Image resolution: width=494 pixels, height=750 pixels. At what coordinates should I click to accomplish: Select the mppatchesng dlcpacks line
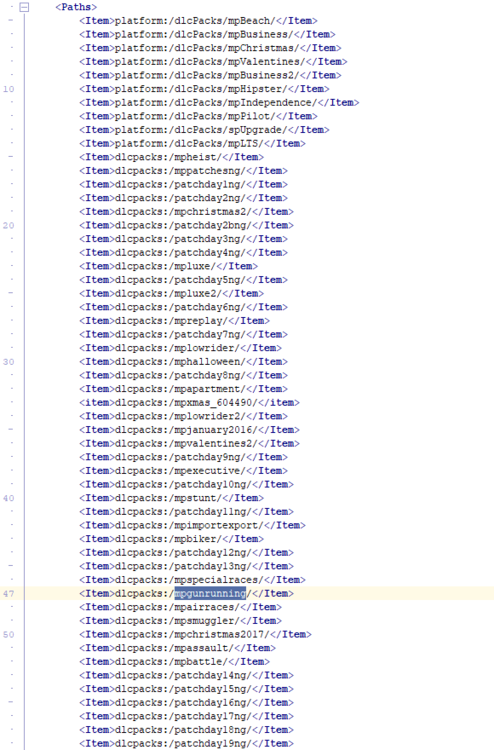pyautogui.click(x=184, y=171)
